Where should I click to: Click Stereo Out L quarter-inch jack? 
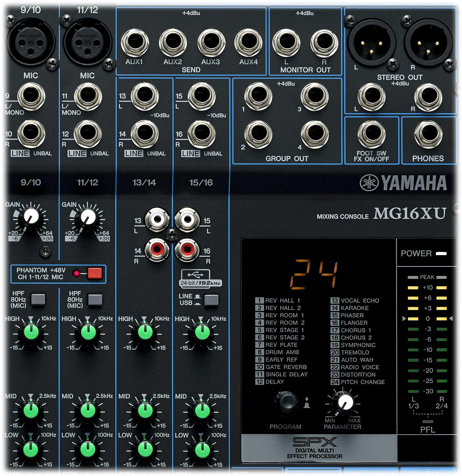point(372,97)
